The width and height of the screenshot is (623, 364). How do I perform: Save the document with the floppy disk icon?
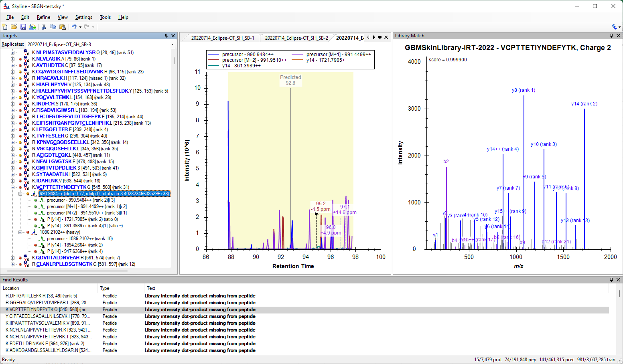(23, 27)
